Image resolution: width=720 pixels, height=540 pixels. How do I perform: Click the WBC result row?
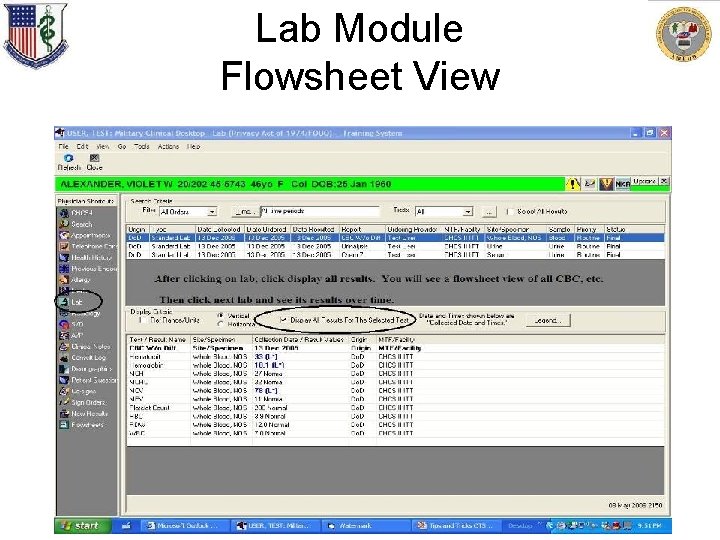pos(395,433)
